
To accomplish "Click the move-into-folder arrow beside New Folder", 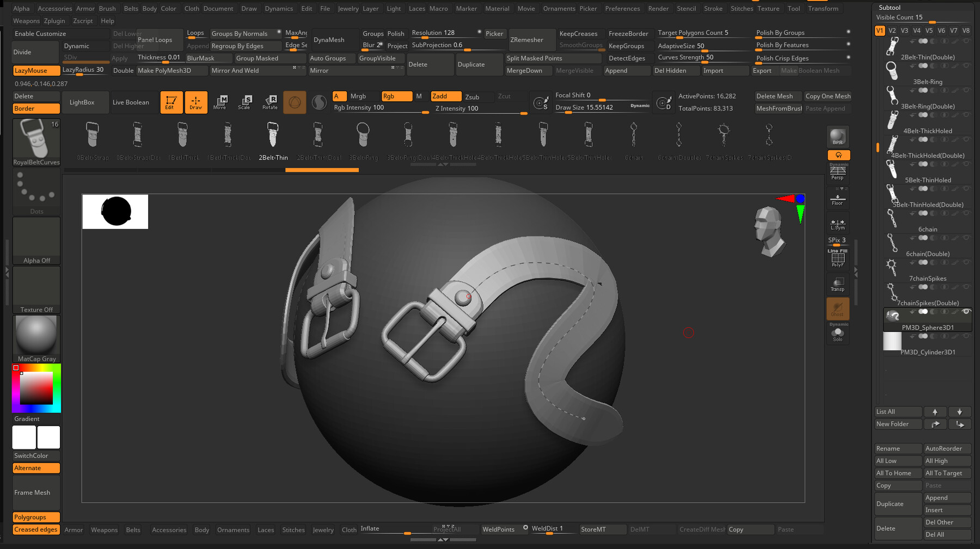I will [x=960, y=424].
